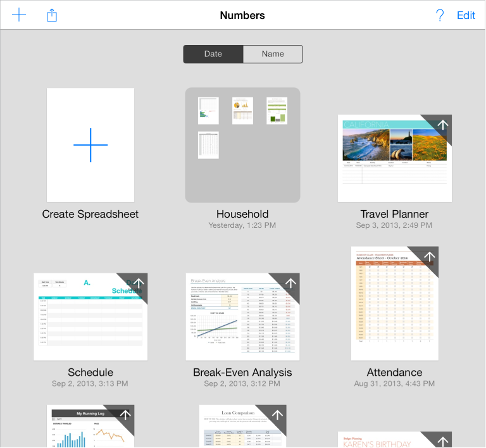Tap the Numbers title in the header

(242, 15)
